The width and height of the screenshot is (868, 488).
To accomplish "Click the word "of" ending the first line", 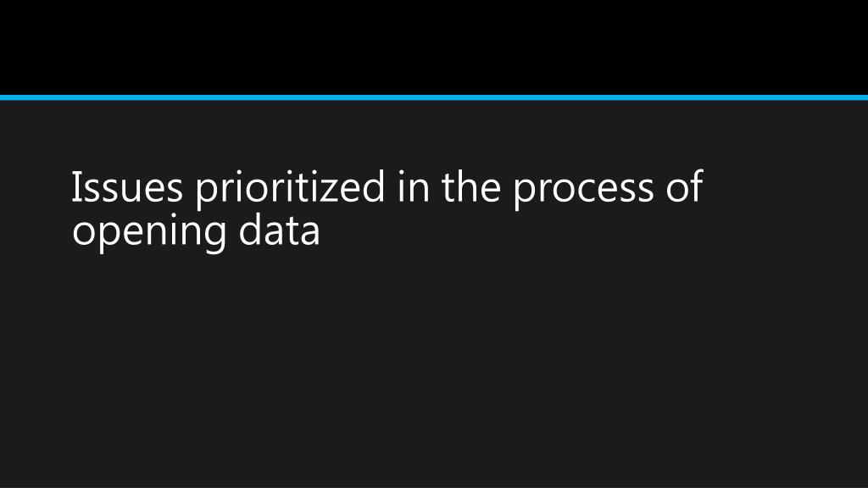I will click(684, 186).
